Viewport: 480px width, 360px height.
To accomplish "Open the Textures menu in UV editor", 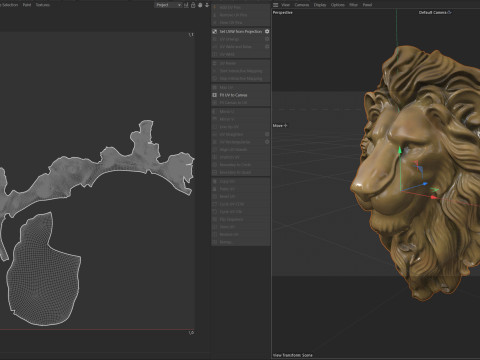I will [x=43, y=5].
